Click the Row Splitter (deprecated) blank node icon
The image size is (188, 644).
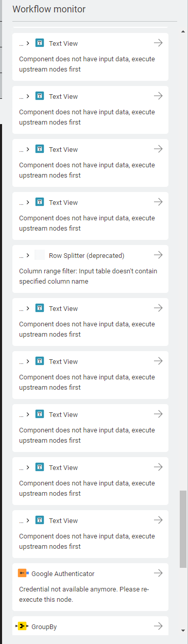(x=40, y=255)
